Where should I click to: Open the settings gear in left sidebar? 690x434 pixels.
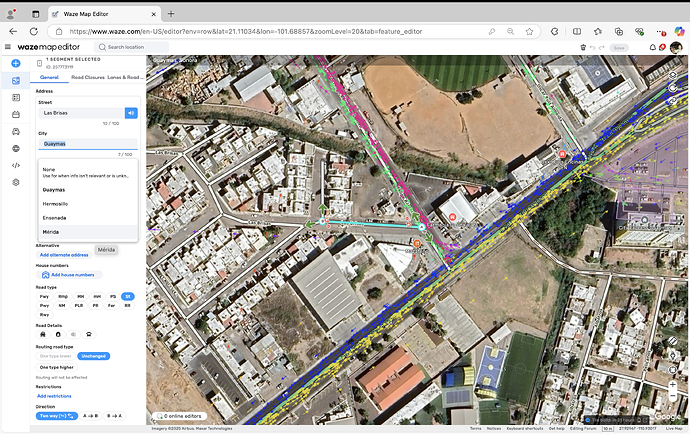coord(16,182)
